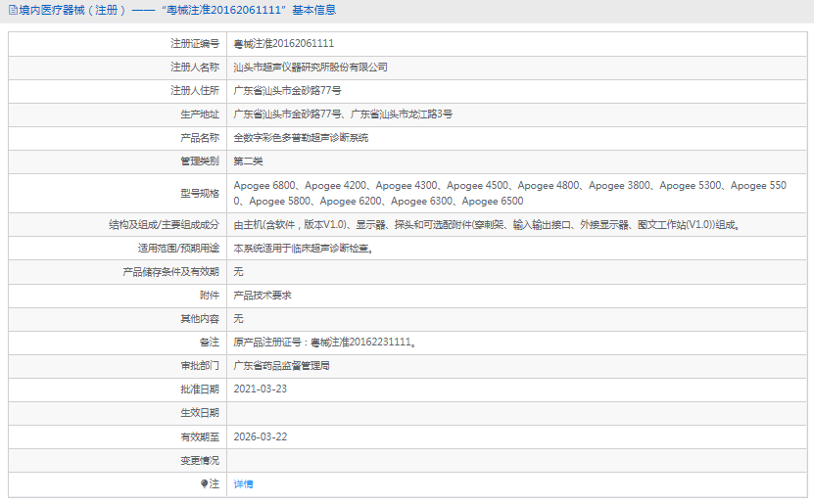
Task: Click the 批准日期 row label
Action: click(x=200, y=389)
